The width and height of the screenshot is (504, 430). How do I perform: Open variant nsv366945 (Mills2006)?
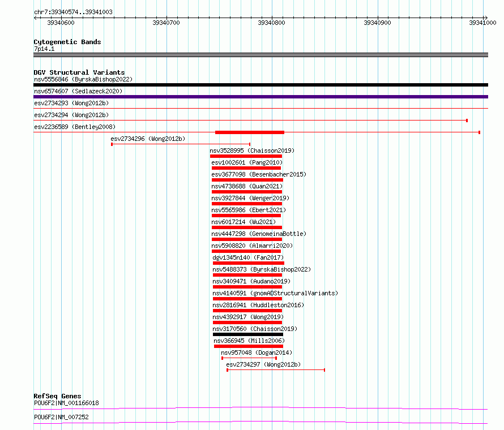click(249, 341)
